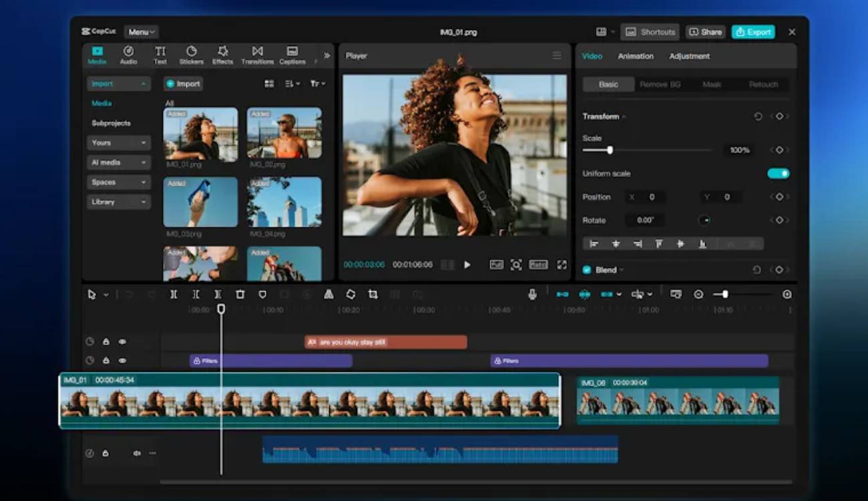This screenshot has width=868, height=501.
Task: Reset the Blend settings
Action: pyautogui.click(x=756, y=270)
